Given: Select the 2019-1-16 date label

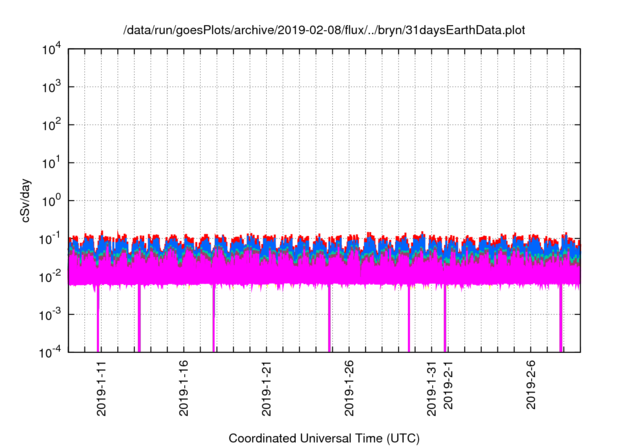Looking at the screenshot, I should (184, 388).
